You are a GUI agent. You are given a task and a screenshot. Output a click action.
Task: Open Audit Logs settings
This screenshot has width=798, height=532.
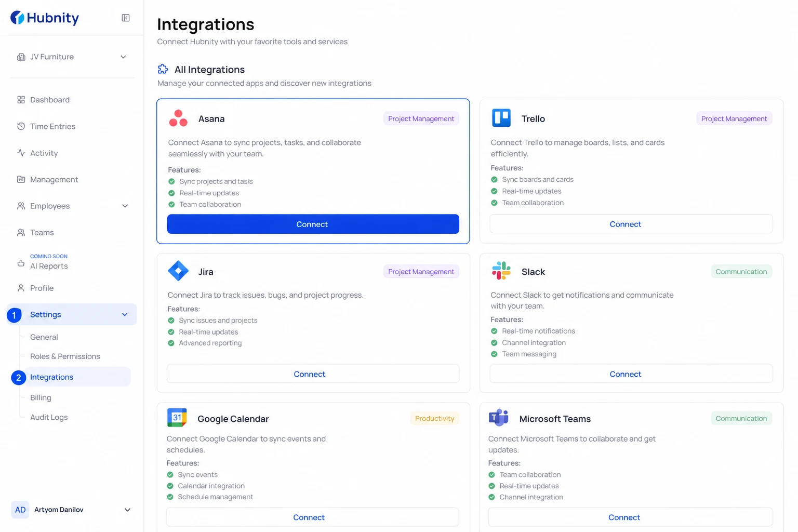click(x=49, y=417)
